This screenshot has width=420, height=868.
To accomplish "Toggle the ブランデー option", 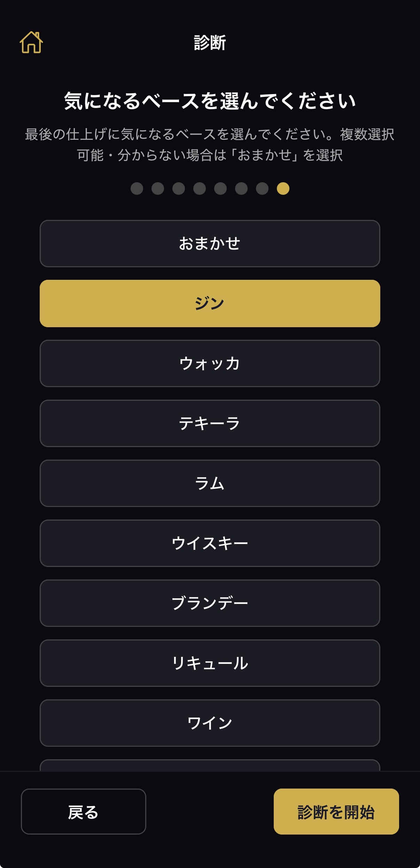I will (x=210, y=603).
